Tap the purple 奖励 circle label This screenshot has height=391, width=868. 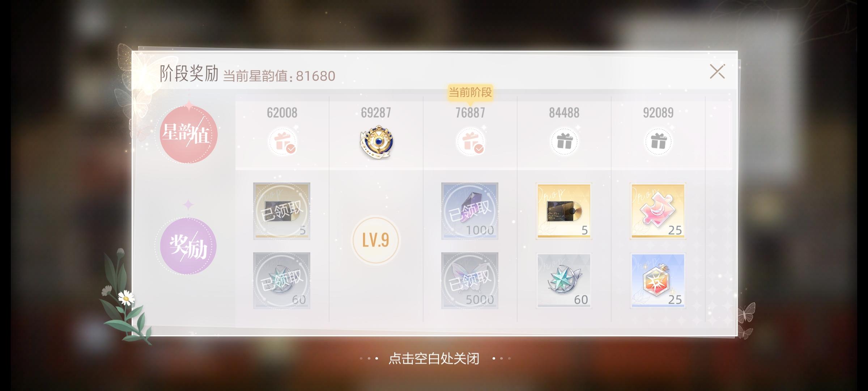point(188,246)
